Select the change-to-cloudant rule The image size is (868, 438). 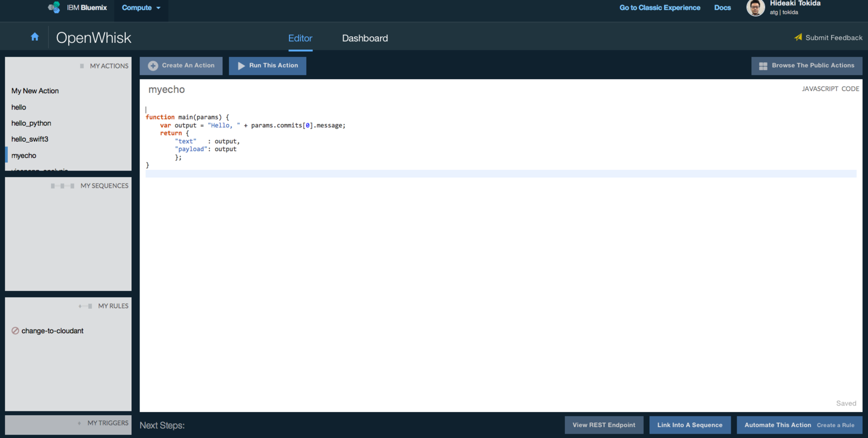pos(52,331)
